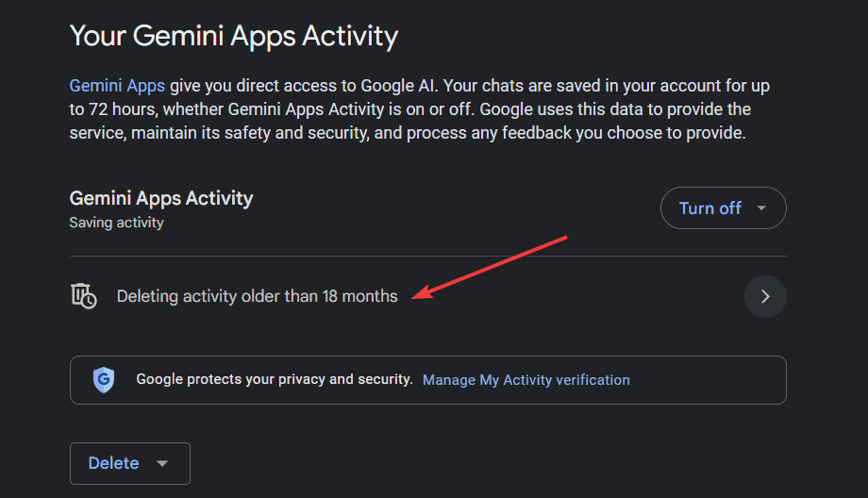Open the Gemini Apps link
Image resolution: width=868 pixels, height=498 pixels.
point(117,86)
